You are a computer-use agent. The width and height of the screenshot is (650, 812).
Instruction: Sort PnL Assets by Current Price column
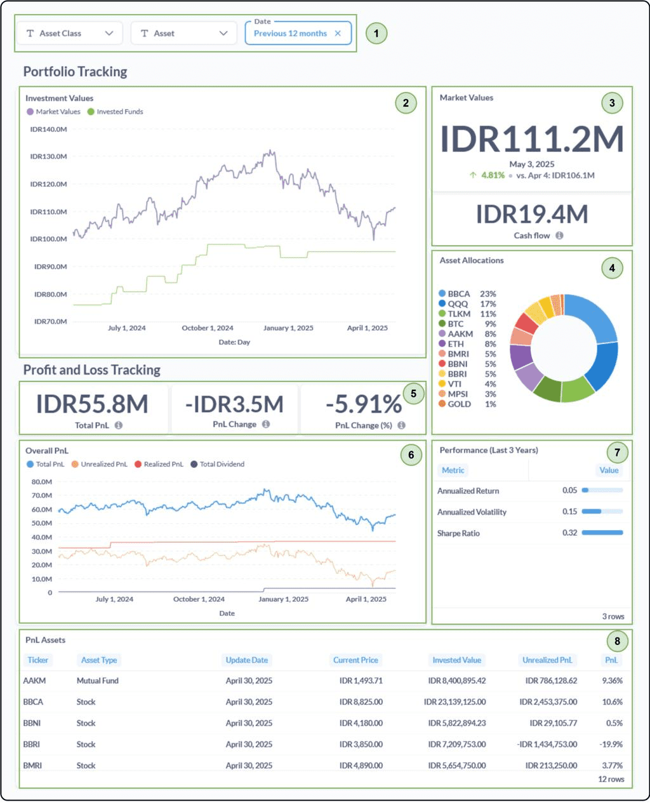click(x=355, y=660)
